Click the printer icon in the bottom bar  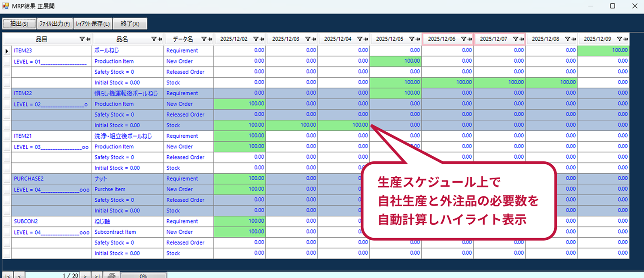pos(111,275)
